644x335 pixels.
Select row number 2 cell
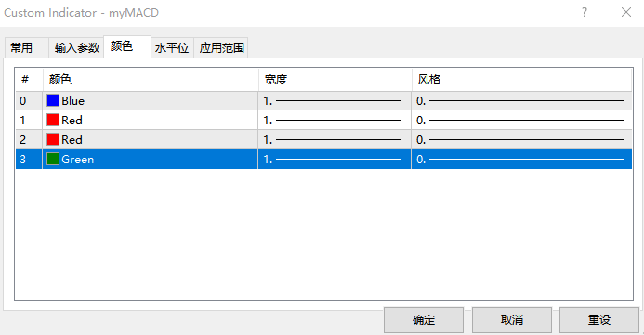(29, 140)
